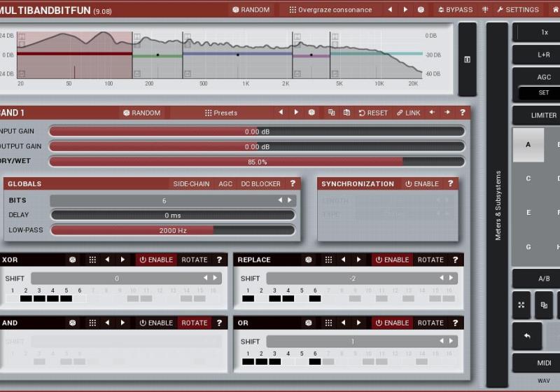Adjust the DRY/WET slider at 85%
The width and height of the screenshot is (560, 392).
[x=256, y=162]
